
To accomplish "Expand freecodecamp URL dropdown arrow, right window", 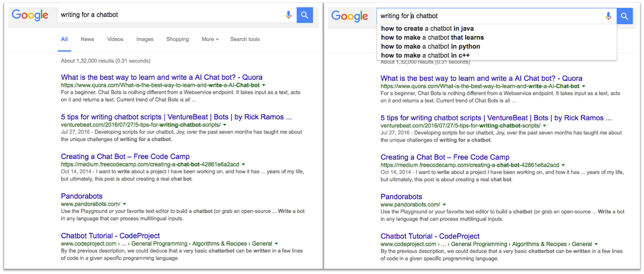I will [563, 165].
